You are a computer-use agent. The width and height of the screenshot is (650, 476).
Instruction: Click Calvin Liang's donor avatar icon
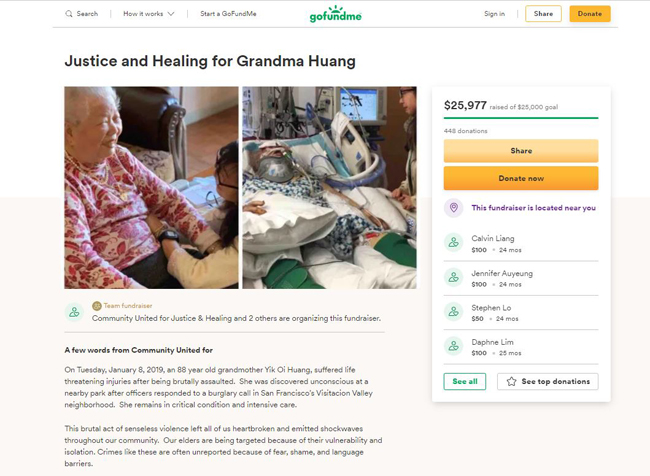tap(454, 243)
